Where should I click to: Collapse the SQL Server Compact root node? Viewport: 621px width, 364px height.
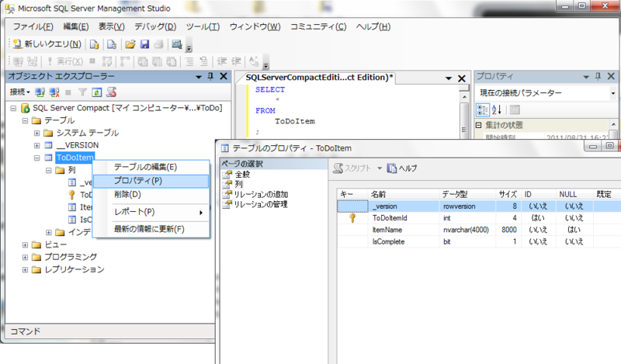(13, 108)
